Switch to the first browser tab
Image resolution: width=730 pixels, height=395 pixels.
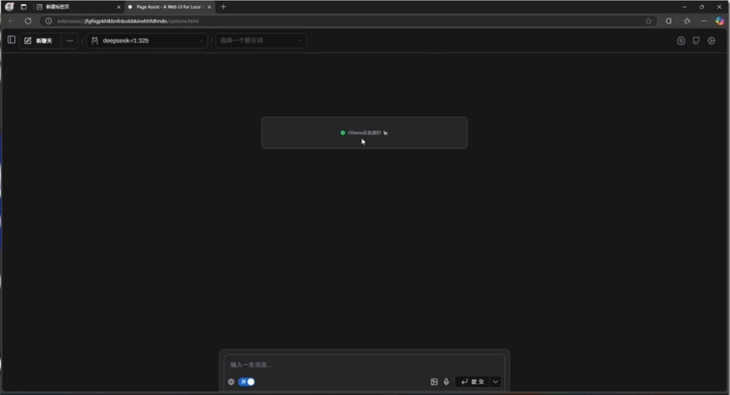[78, 7]
